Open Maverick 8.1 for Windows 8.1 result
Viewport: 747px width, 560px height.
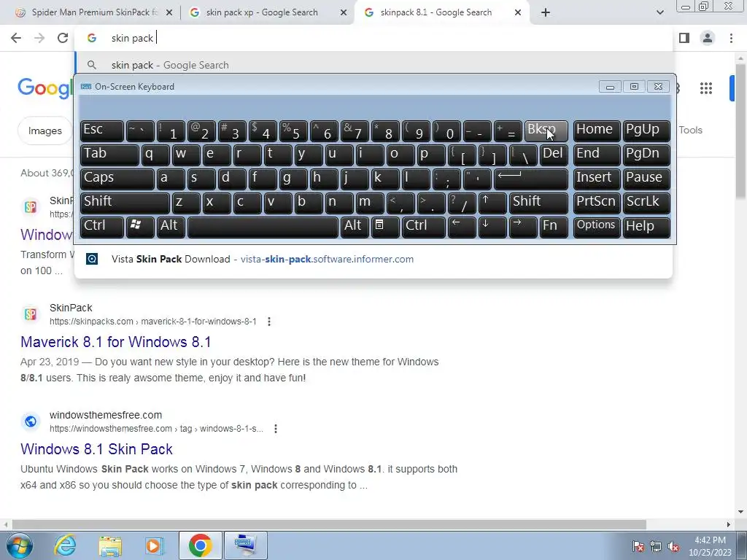point(116,342)
